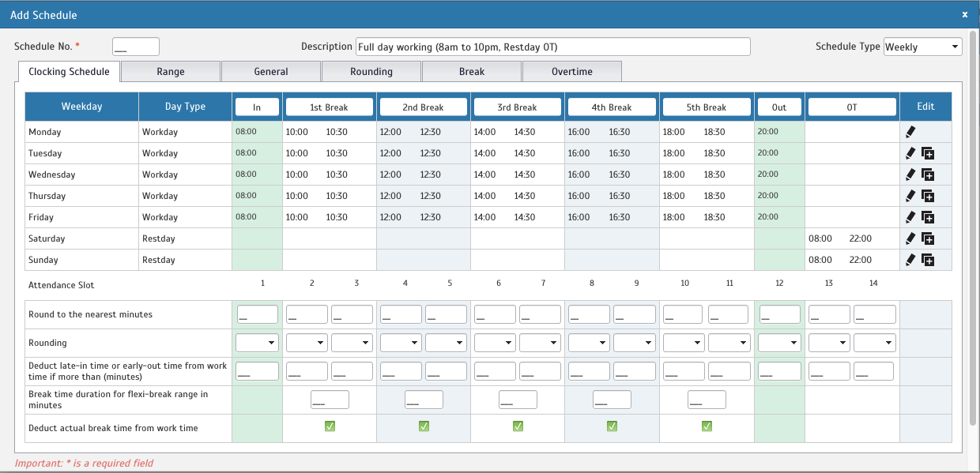
Task: Open the Break tab
Action: 472,72
